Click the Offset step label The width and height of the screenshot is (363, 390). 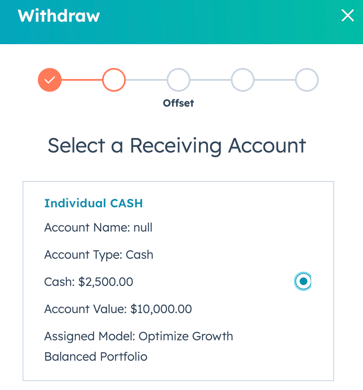178,103
